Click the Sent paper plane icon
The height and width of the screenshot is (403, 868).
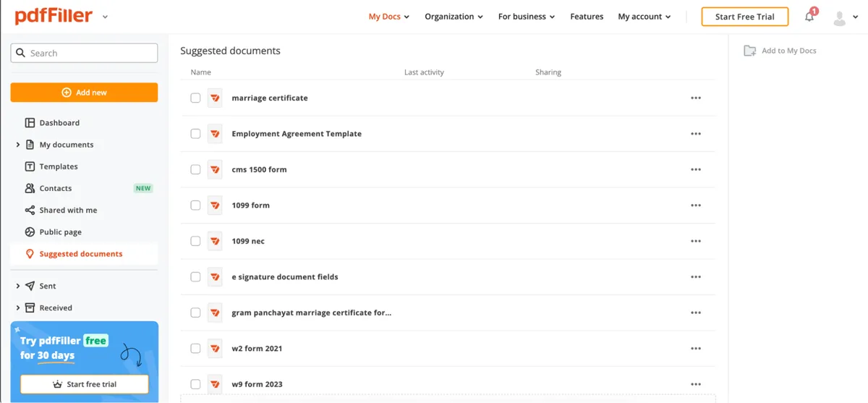30,286
